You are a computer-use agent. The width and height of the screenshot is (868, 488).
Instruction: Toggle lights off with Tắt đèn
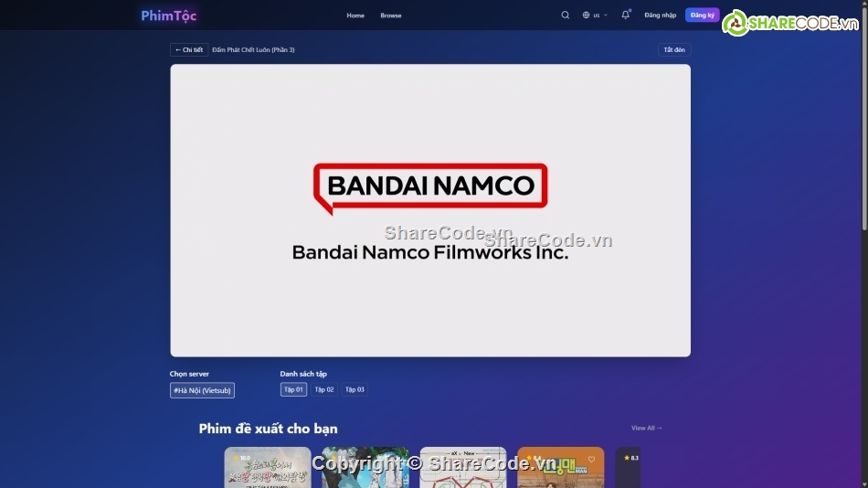click(x=673, y=50)
